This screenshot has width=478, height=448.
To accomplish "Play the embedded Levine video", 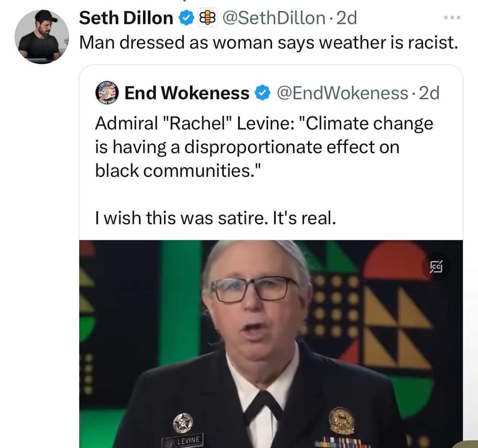I will [271, 344].
